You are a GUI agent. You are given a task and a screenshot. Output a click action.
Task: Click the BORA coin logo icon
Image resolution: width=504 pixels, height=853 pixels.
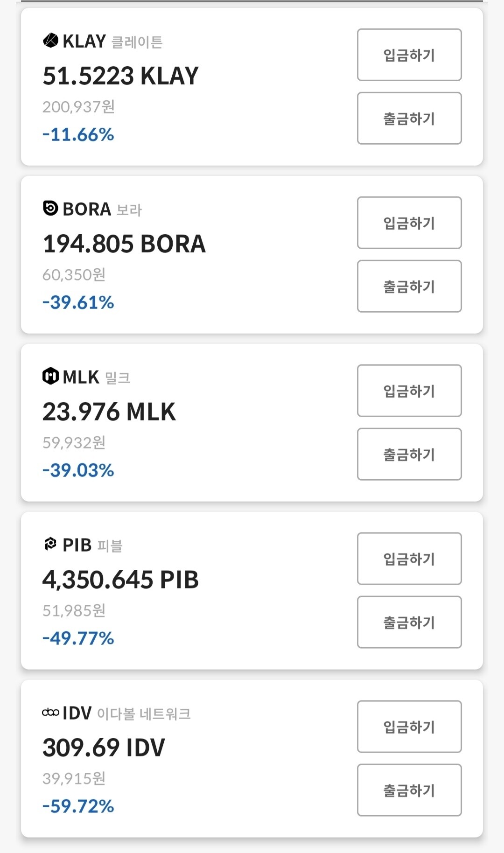50,208
